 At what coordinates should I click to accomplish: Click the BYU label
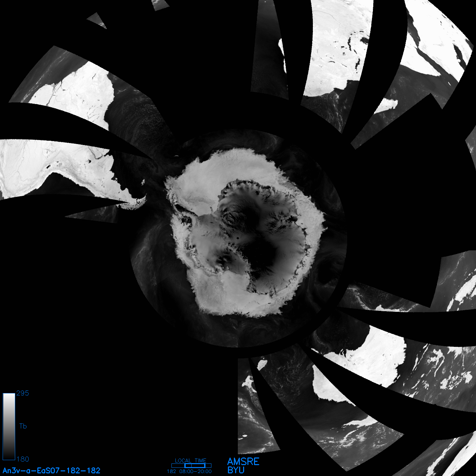(x=236, y=470)
